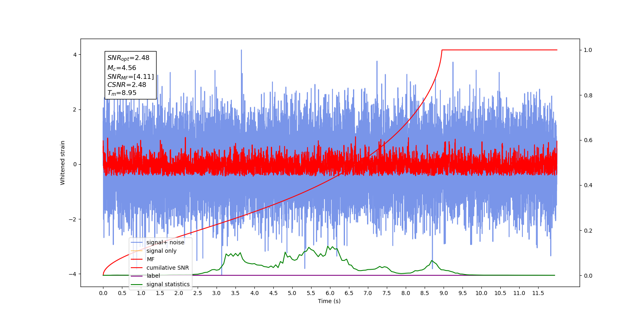Click the x-axis tick label 0.5
The width and height of the screenshot is (644, 322).
tap(122, 293)
